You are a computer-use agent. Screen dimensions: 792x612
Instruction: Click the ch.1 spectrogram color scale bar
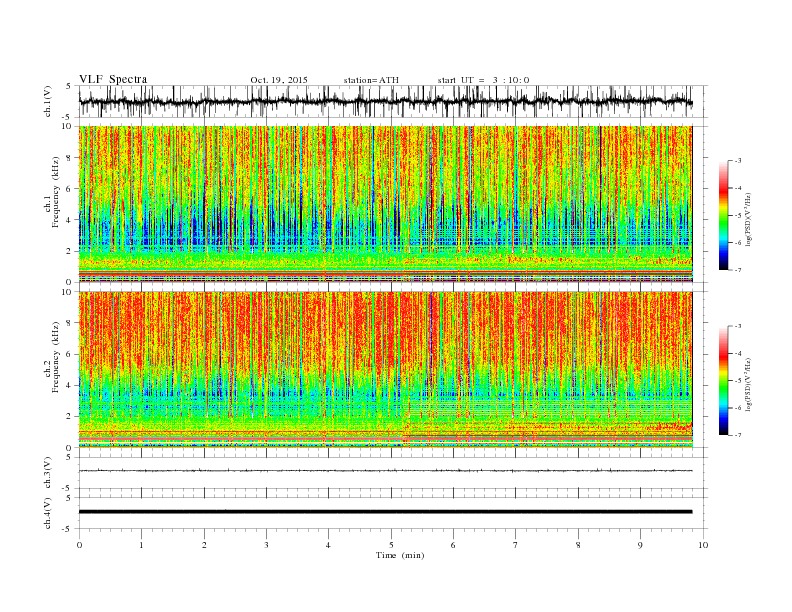click(x=723, y=215)
